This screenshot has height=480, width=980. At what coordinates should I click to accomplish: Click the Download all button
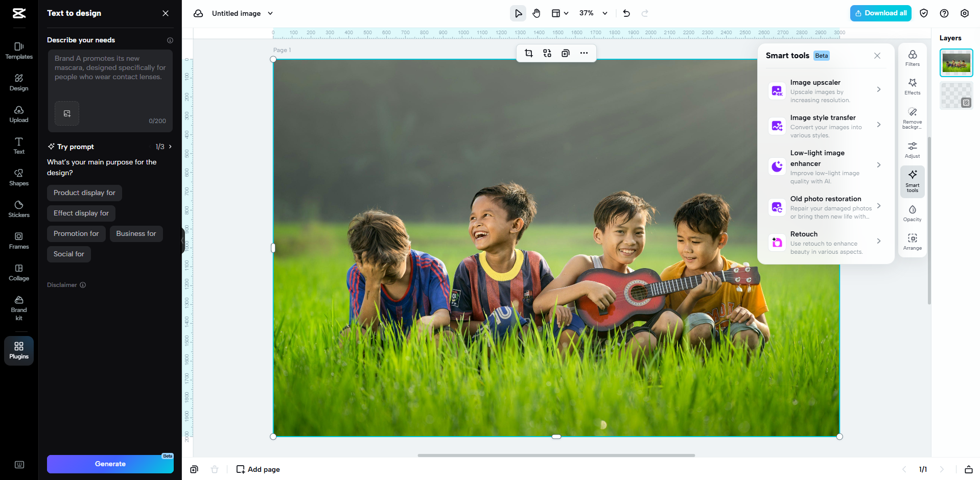(880, 13)
